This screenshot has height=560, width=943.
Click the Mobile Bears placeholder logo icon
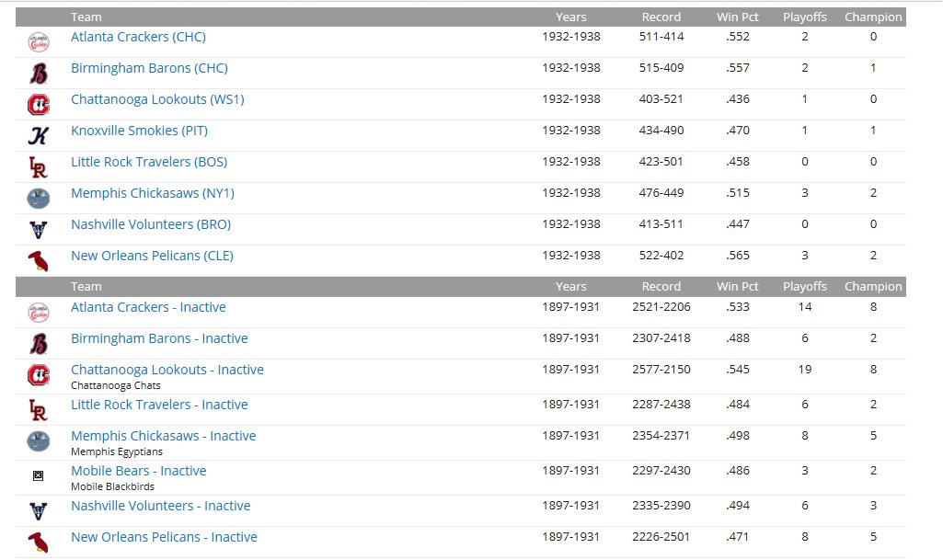pyautogui.click(x=38, y=476)
